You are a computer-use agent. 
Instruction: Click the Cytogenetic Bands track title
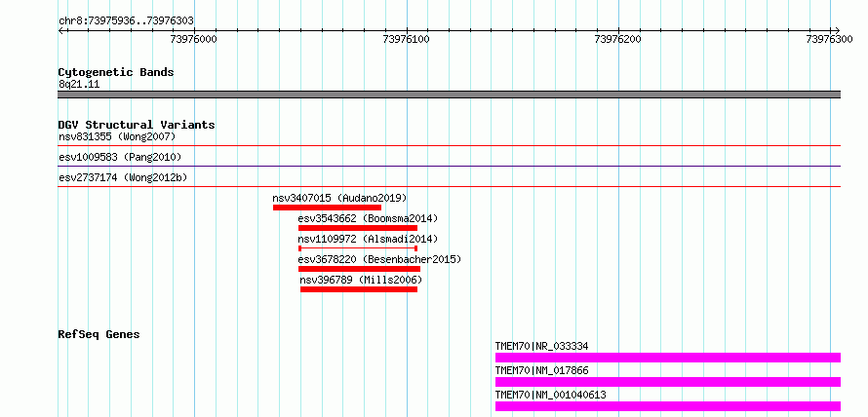tap(116, 72)
